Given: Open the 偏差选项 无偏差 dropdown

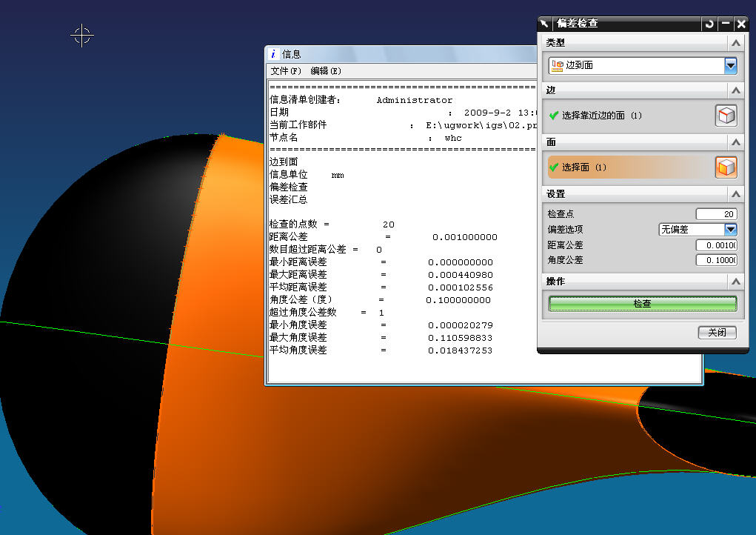Looking at the screenshot, I should coord(730,229).
